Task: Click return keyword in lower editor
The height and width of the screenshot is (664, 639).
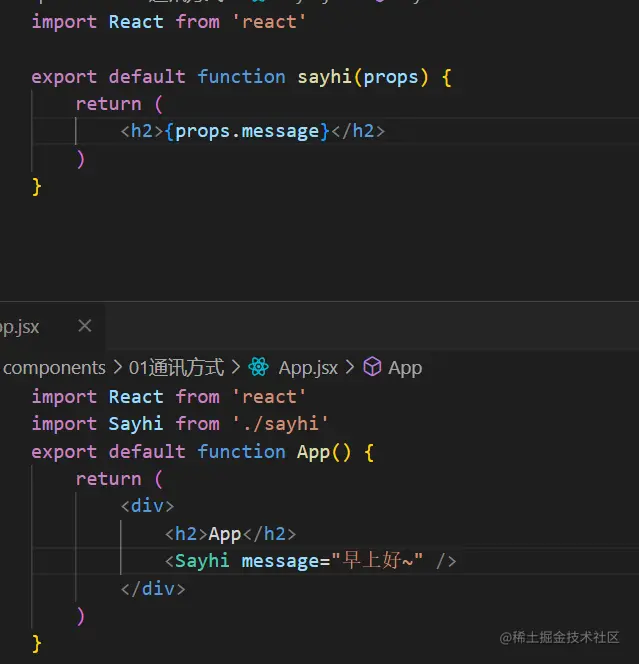Action: point(108,479)
